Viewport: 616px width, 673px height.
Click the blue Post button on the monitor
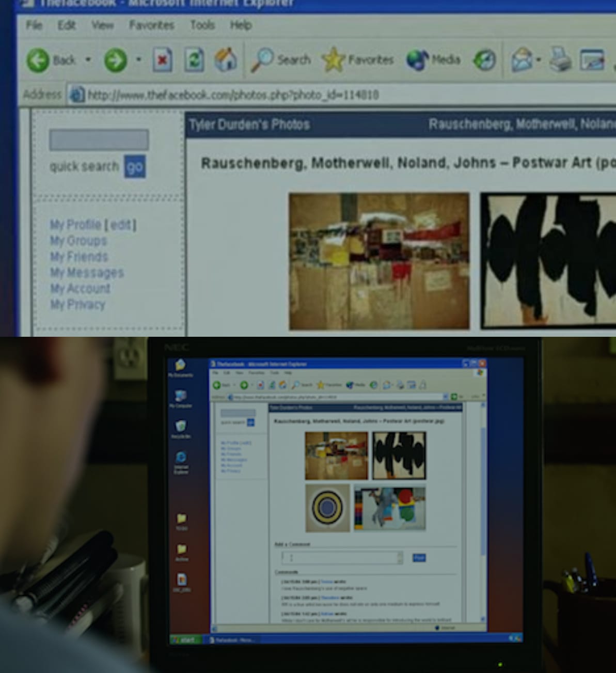coord(419,558)
